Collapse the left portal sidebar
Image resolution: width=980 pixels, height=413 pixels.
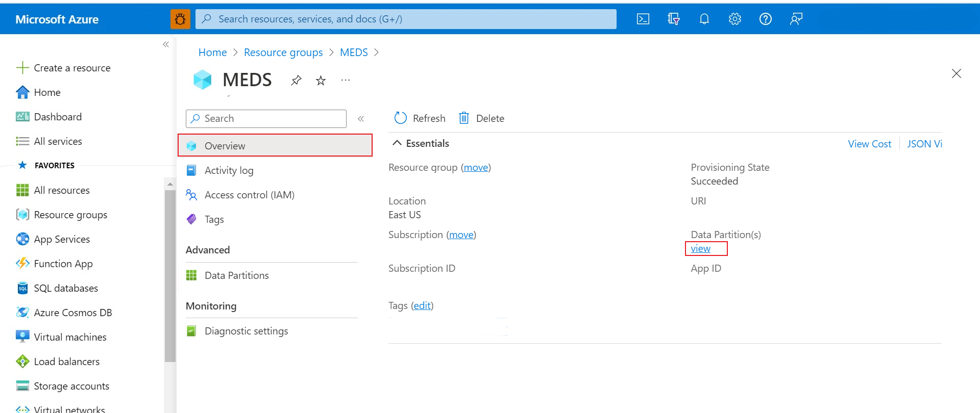tap(166, 44)
